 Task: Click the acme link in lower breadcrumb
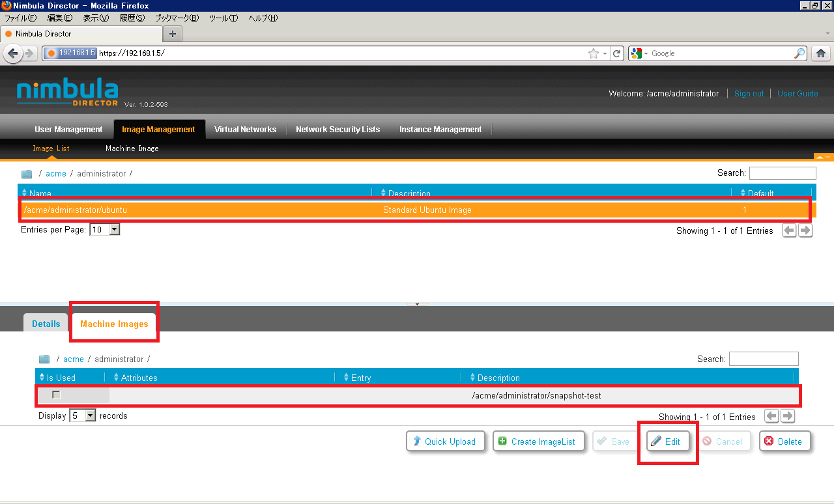point(74,359)
